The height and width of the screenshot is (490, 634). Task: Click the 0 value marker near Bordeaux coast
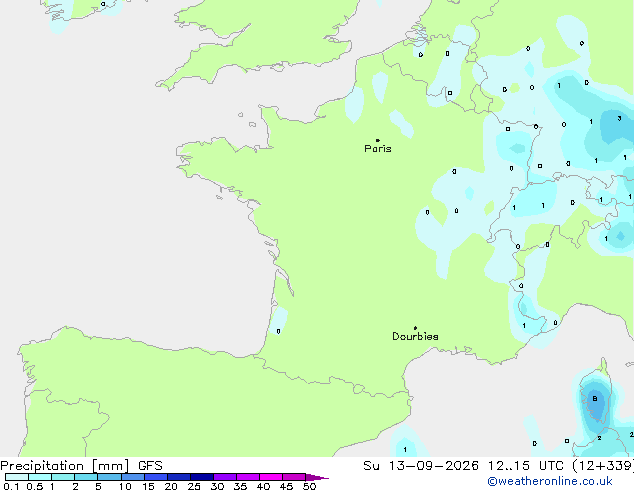(279, 332)
